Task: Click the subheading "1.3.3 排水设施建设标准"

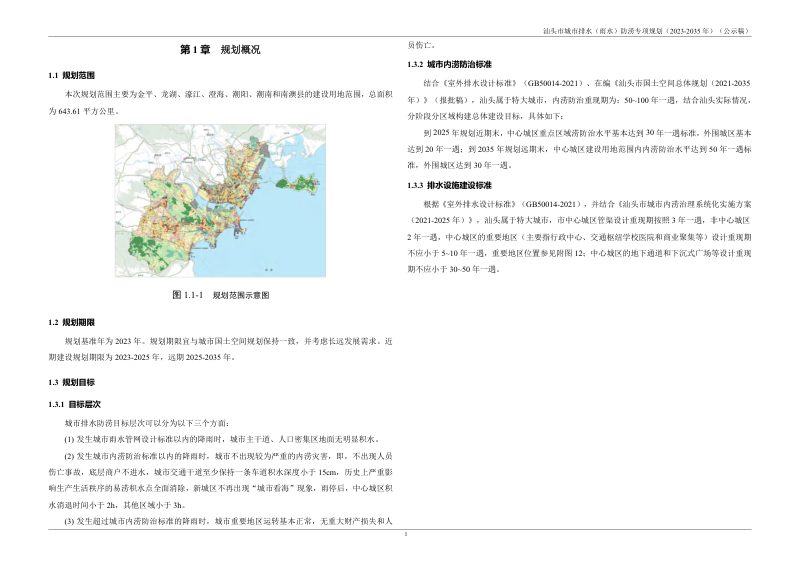Action: pyautogui.click(x=449, y=185)
